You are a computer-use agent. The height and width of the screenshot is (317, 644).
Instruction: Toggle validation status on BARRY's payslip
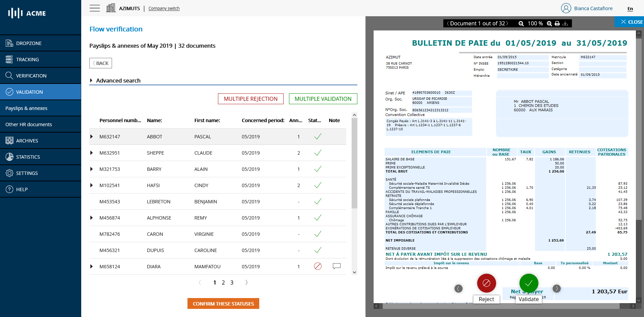point(317,169)
